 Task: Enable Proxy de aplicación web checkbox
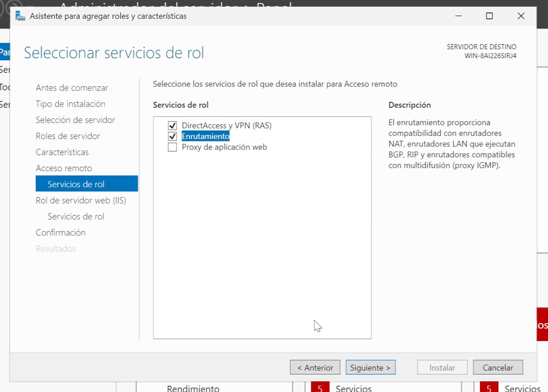173,147
